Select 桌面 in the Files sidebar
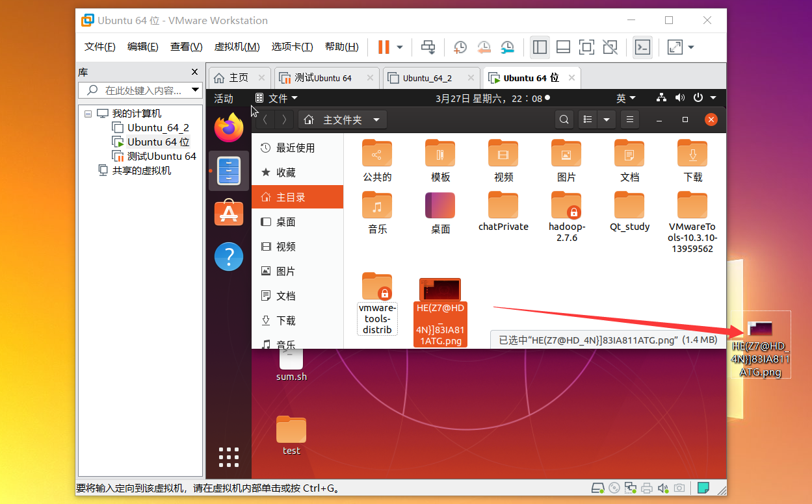812x504 pixels. click(x=298, y=222)
